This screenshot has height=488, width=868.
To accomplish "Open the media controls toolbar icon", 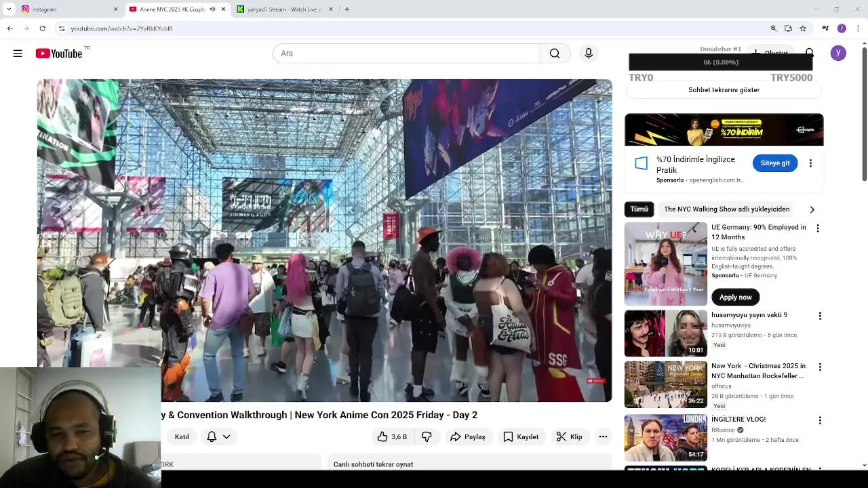I will [x=825, y=28].
